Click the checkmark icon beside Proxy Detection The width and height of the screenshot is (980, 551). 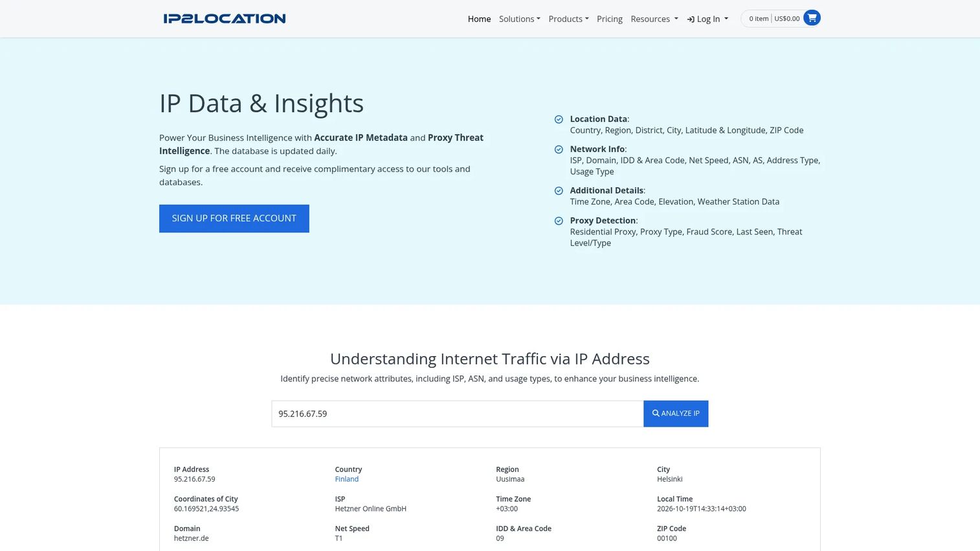coord(559,221)
